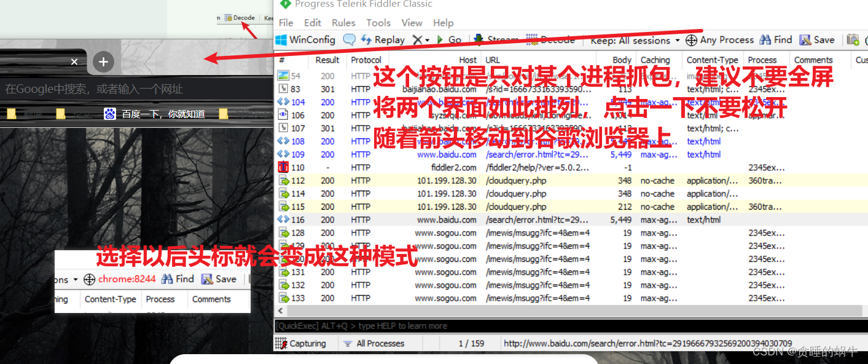
Task: Open the File menu
Action: pos(286,23)
